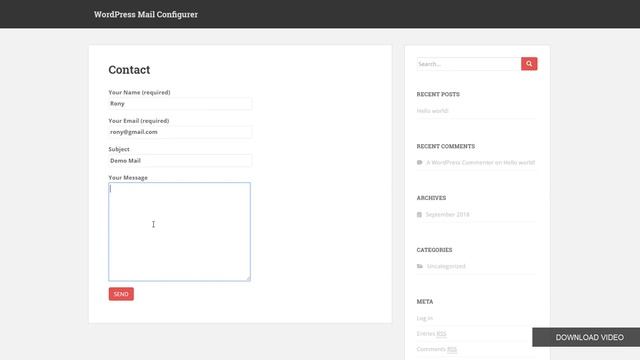Open the Uncategorized category

(x=446, y=266)
